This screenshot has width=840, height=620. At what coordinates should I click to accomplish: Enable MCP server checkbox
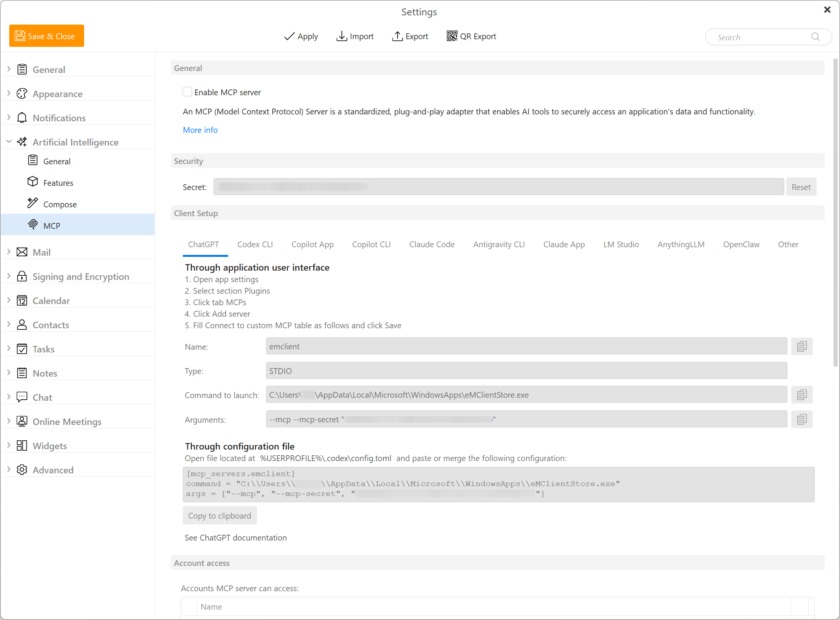click(187, 92)
